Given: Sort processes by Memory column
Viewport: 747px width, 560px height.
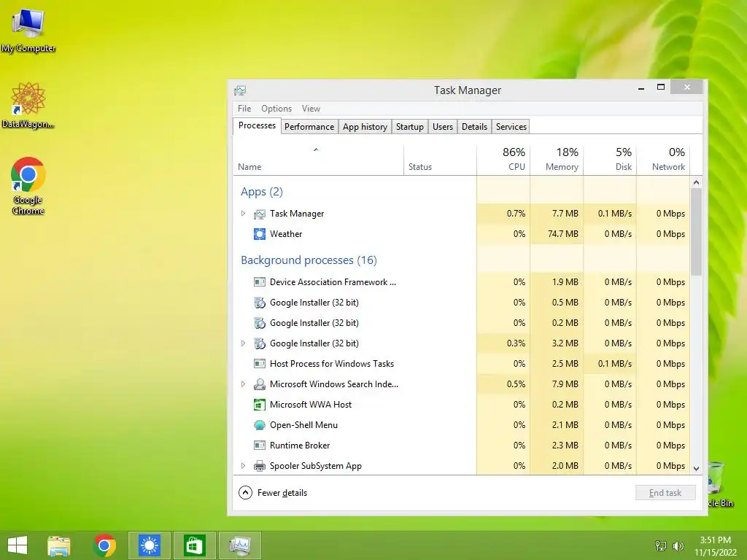Looking at the screenshot, I should 557,160.
